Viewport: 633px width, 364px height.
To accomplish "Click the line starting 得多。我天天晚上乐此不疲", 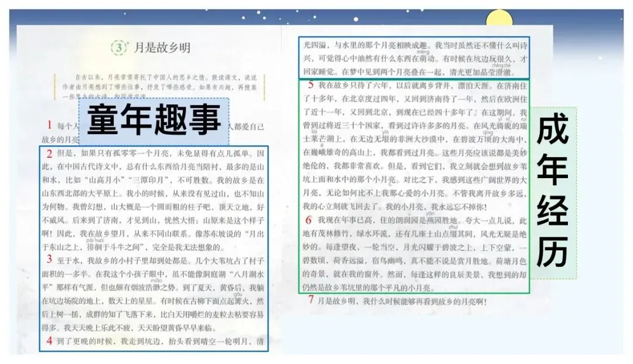I will coord(129,328).
